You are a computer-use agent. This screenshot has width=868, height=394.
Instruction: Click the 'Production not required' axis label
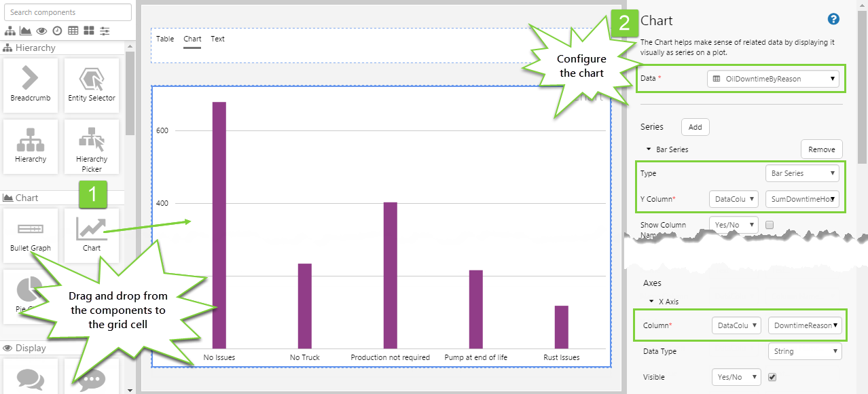pos(391,357)
